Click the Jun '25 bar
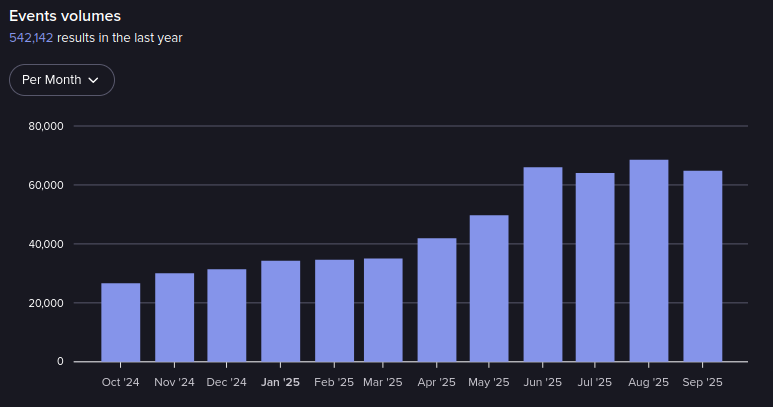Screen dimensions: 773x407 click(x=543, y=264)
